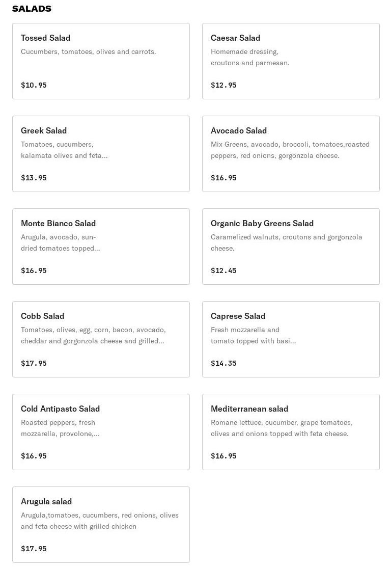Choose the Caprese Salad card
The height and width of the screenshot is (568, 392).
[x=291, y=339]
